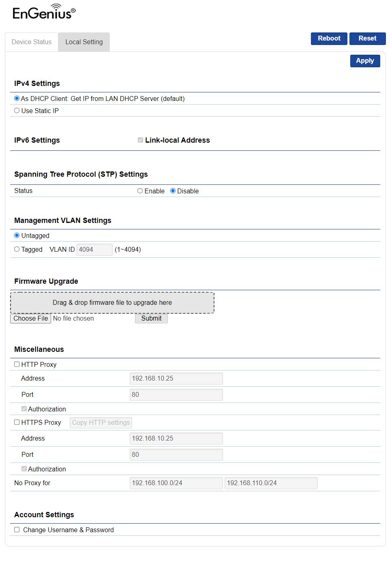
Task: Select Untagged management VLAN
Action: click(x=17, y=235)
